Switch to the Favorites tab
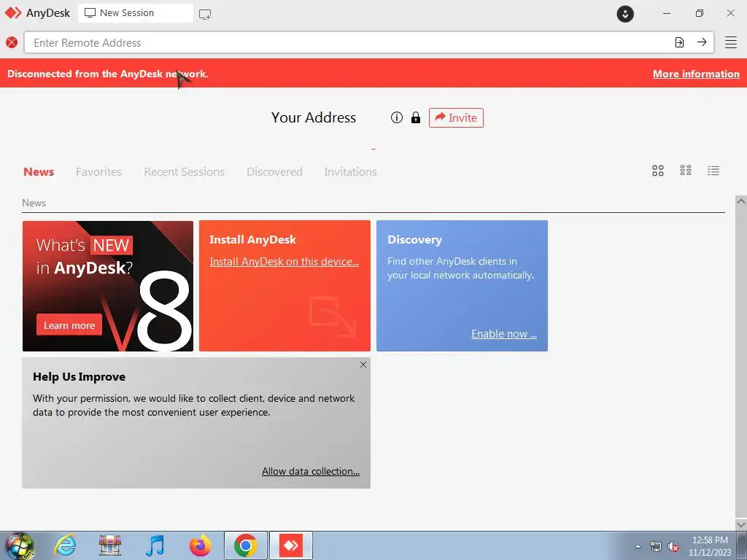747x560 pixels. pos(98,172)
